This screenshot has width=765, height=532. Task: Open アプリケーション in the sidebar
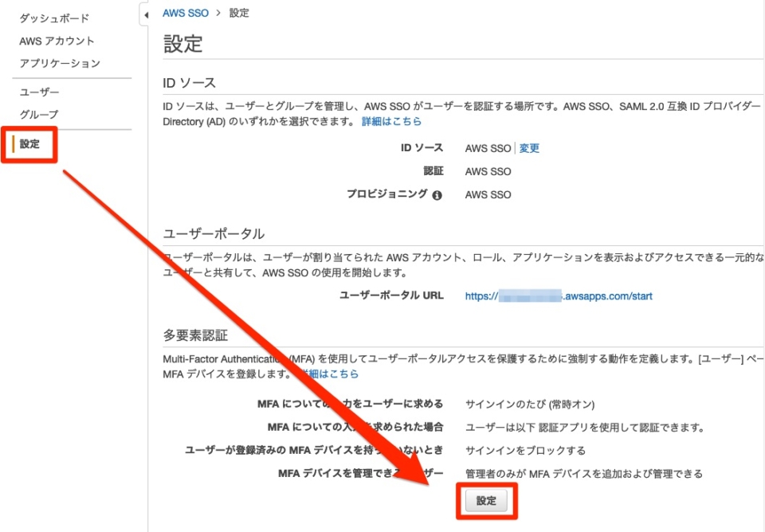pos(60,64)
